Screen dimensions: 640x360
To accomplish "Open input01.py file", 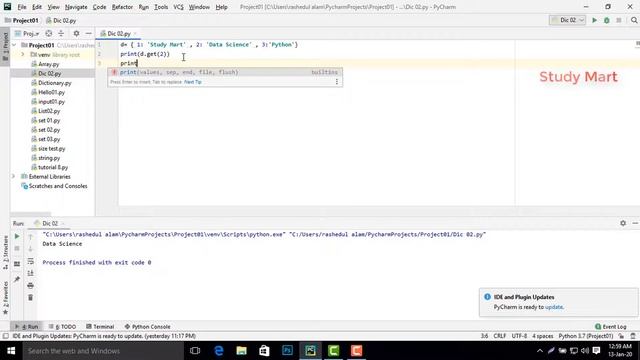I will (x=48, y=102).
